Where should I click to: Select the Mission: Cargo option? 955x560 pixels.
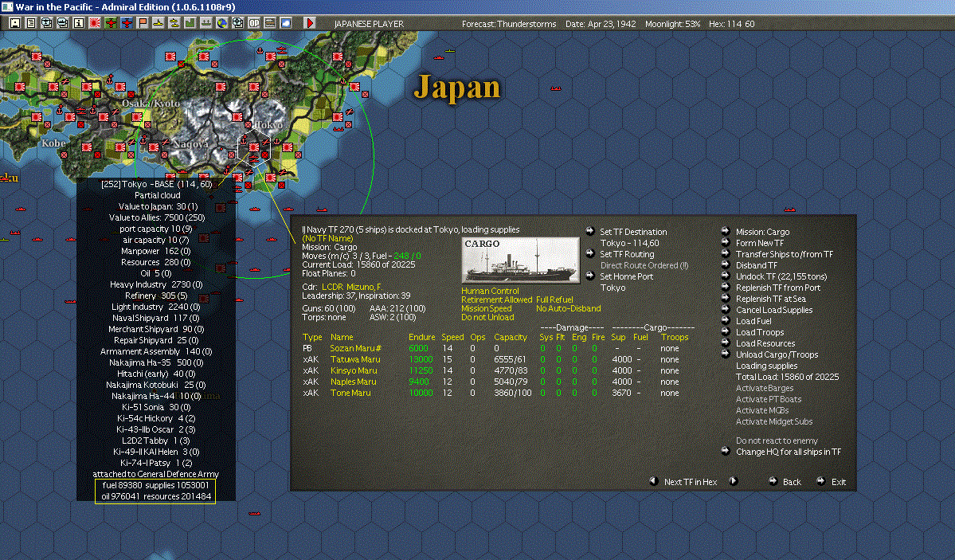pos(762,232)
